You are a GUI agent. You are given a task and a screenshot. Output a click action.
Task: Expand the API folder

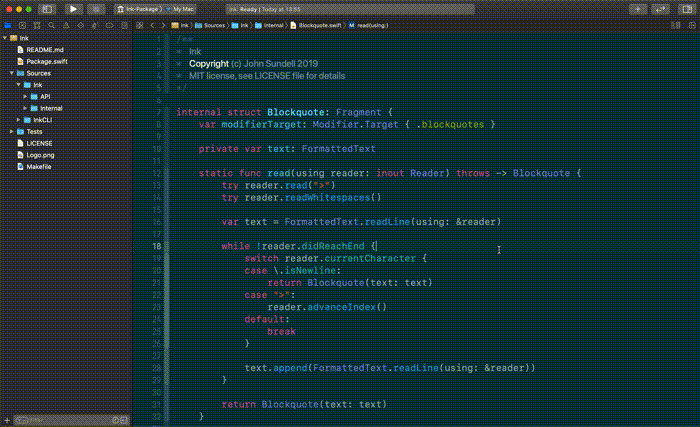click(25, 96)
